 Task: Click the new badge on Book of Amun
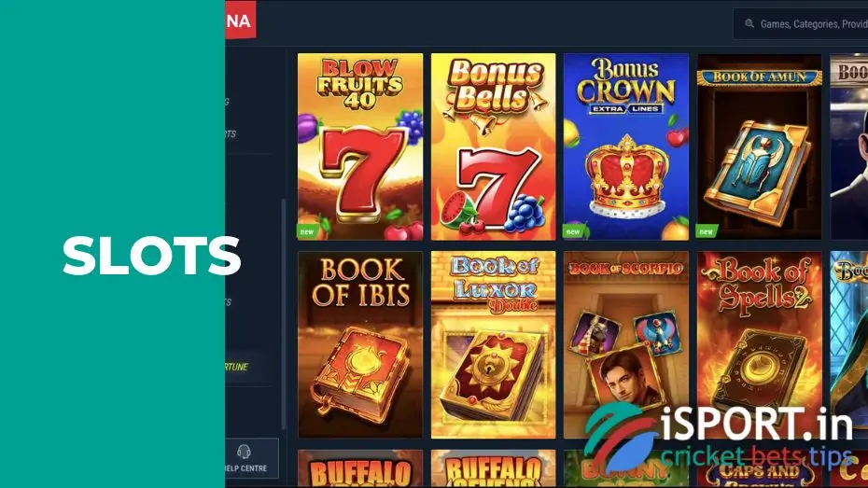pos(707,231)
